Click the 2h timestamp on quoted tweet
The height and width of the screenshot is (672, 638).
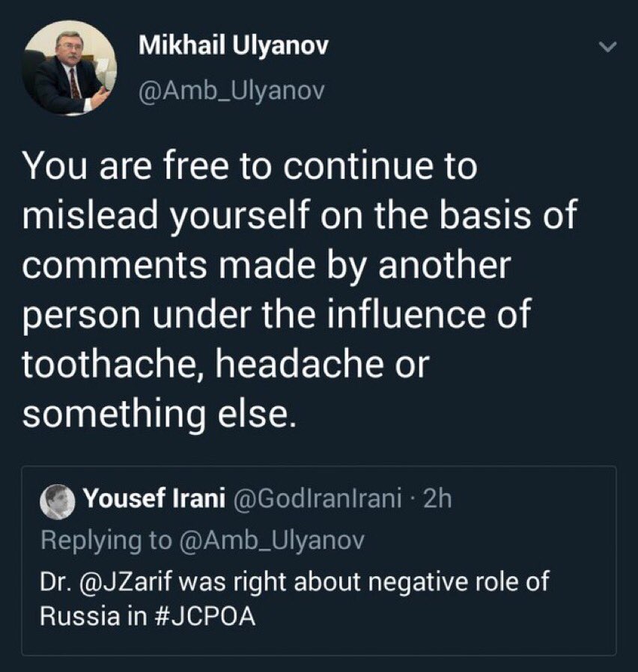click(437, 499)
